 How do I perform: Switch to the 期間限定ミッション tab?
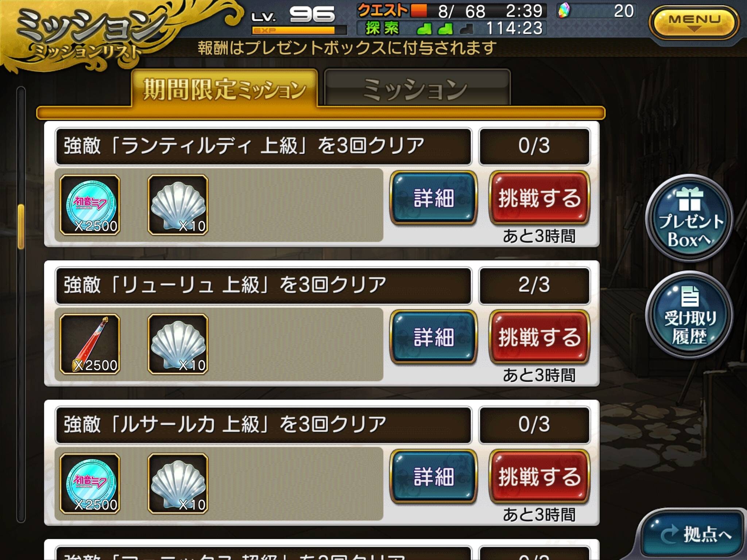[224, 89]
